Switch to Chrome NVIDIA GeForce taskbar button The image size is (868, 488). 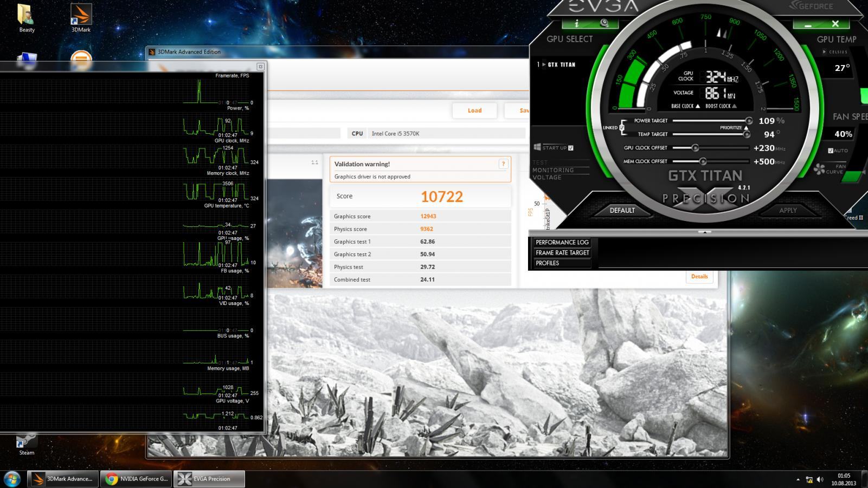[136, 479]
